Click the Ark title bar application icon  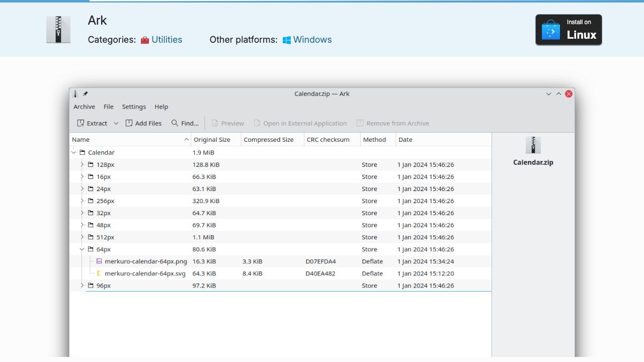coord(76,94)
